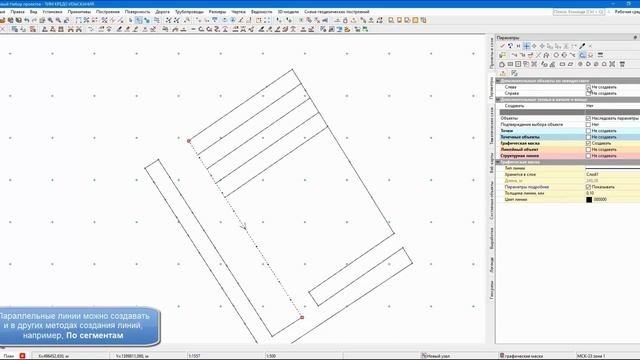This screenshot has width=640, height=360.
Task: Open the Тип линии dropdown
Action: coord(612,168)
